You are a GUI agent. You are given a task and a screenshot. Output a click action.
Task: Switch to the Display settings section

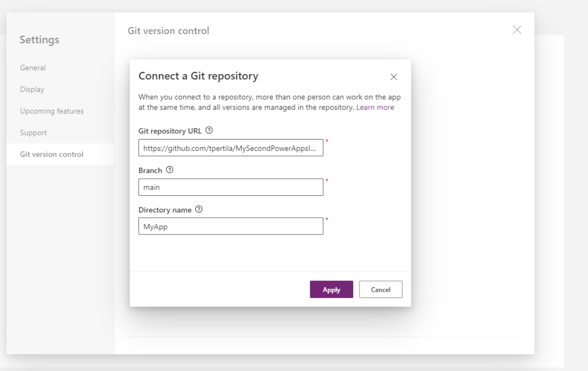tap(32, 90)
